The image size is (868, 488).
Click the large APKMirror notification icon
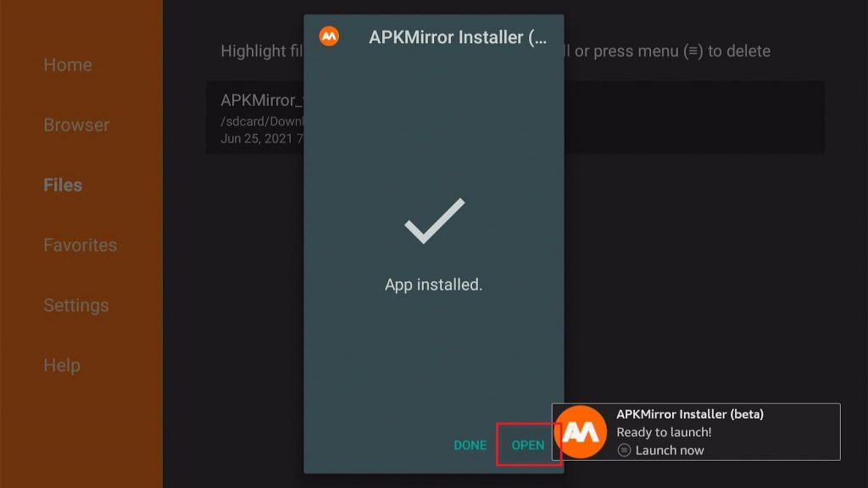click(581, 432)
